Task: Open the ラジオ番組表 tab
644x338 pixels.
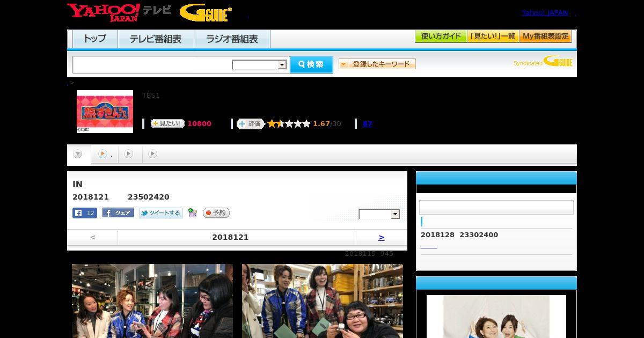Action: point(232,39)
